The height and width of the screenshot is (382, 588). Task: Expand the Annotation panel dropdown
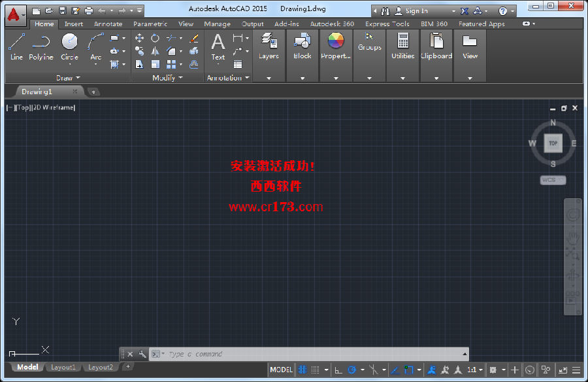(x=228, y=78)
